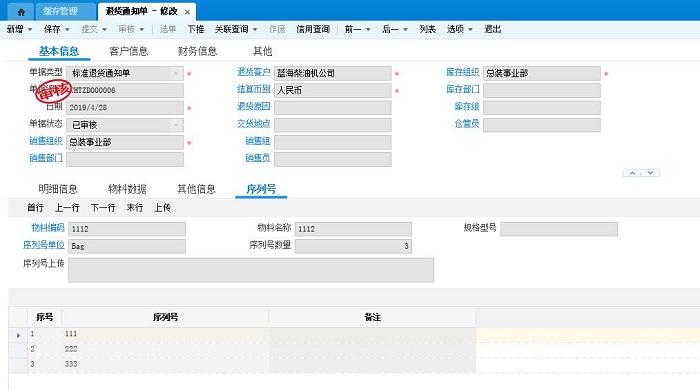This screenshot has width=700, height=390.
Task: Open 信用查询
Action: (313, 29)
